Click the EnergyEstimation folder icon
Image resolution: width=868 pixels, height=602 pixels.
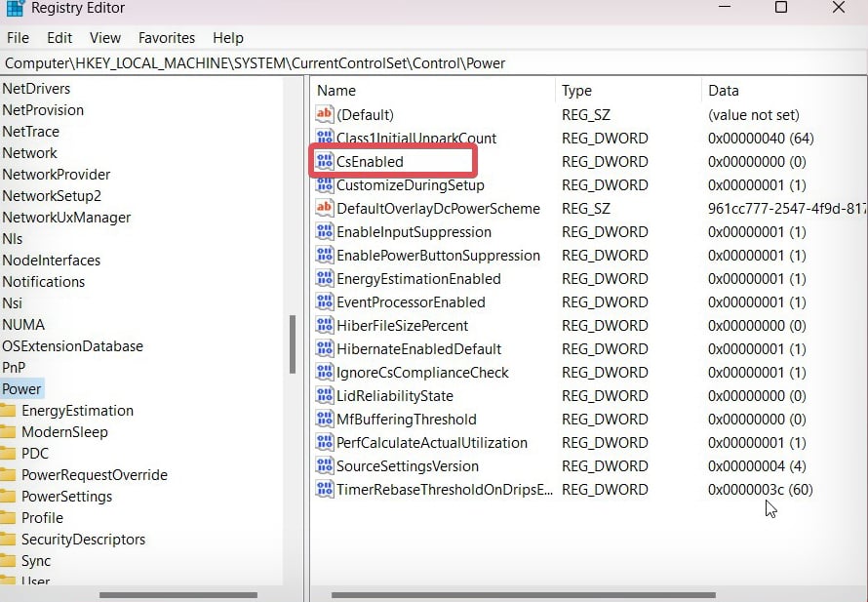click(8, 411)
